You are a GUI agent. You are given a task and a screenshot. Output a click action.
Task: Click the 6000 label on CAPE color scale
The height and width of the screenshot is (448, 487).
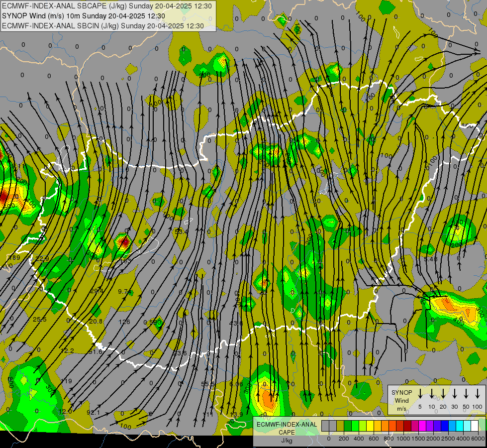tap(478, 439)
